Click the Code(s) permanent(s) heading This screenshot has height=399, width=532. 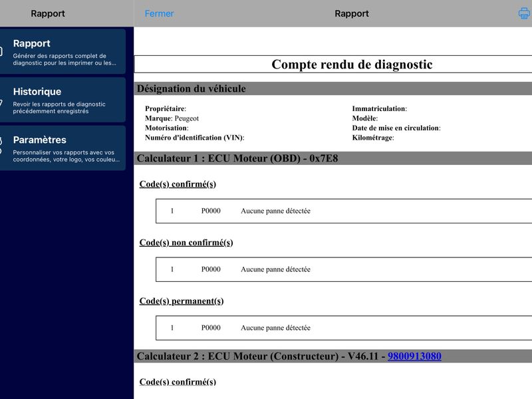[x=181, y=301]
